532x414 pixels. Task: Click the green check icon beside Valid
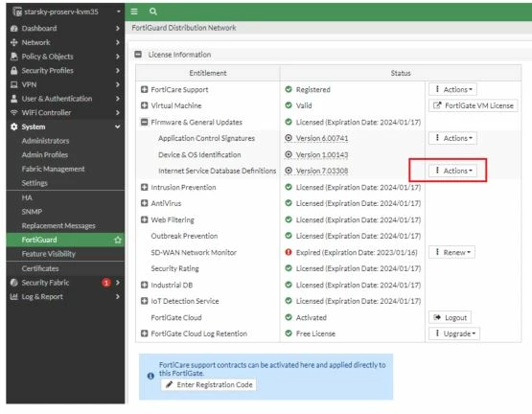click(289, 105)
